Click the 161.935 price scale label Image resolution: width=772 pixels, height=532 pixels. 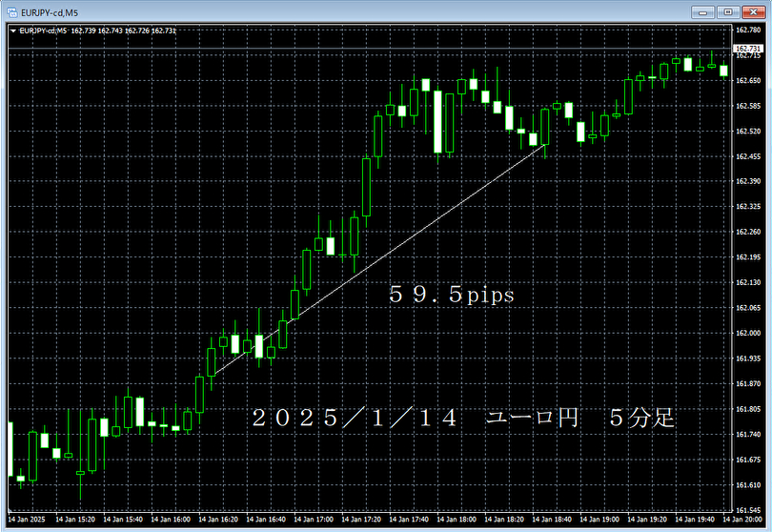748,358
